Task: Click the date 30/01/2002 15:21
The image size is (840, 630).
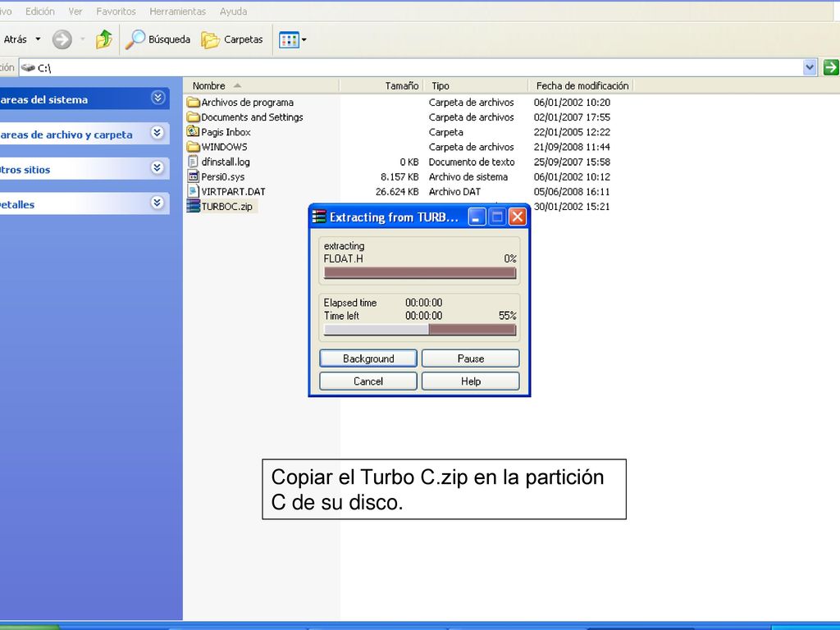Action: coord(572,206)
